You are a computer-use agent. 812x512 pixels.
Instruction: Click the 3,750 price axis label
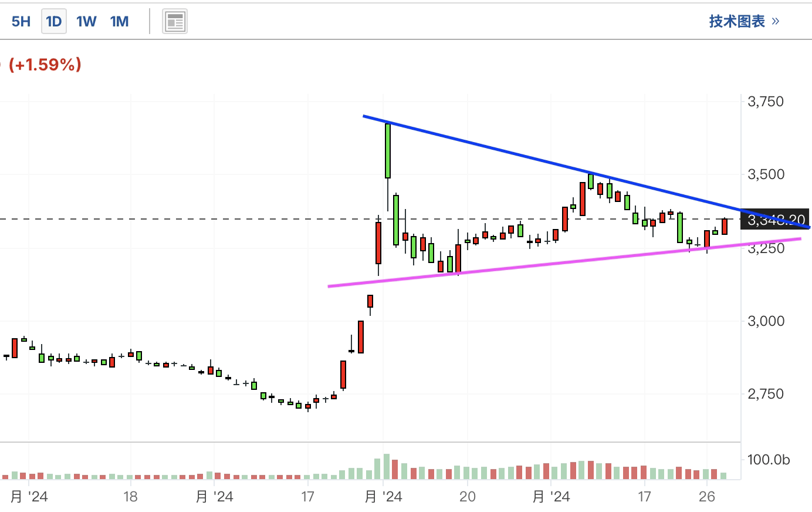pos(766,102)
